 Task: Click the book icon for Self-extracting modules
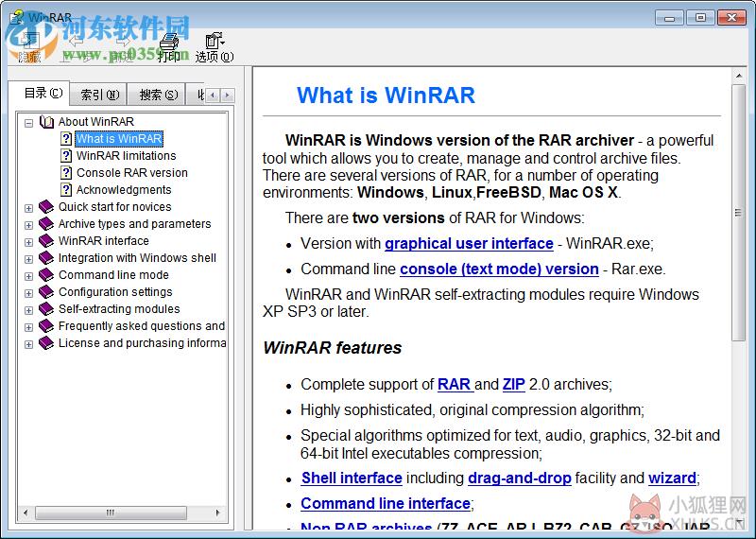point(46,308)
